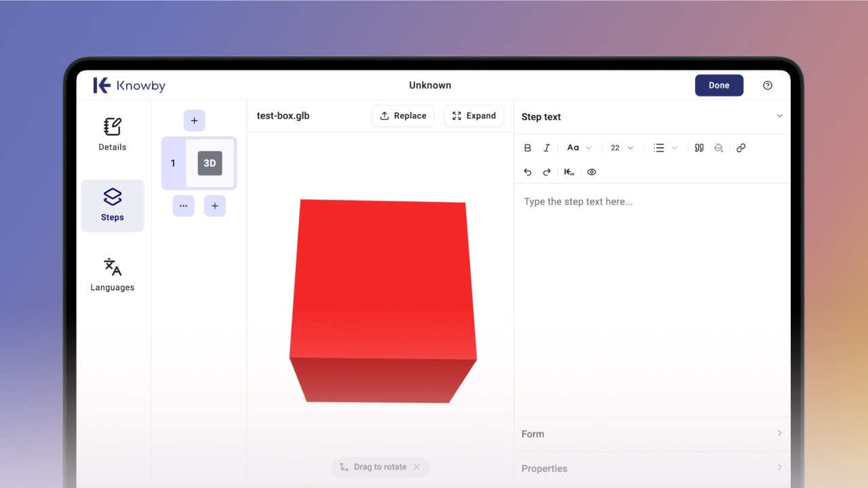The width and height of the screenshot is (868, 488).
Task: Insert a blockquote with the quote icon
Action: (x=699, y=148)
